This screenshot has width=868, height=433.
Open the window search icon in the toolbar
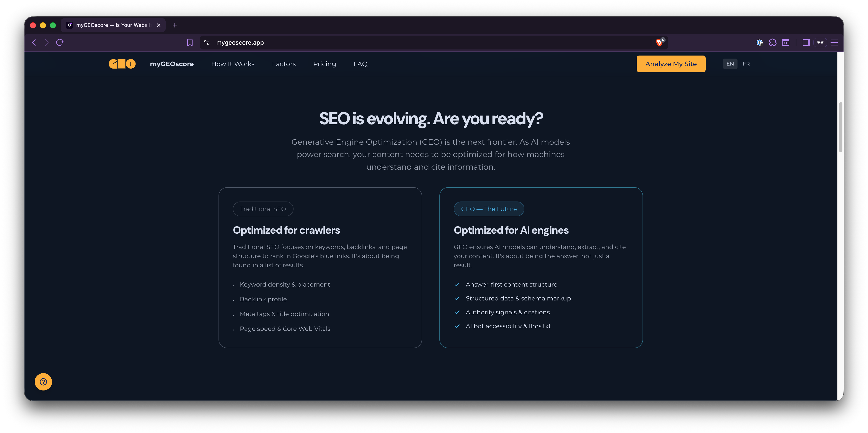click(x=785, y=43)
